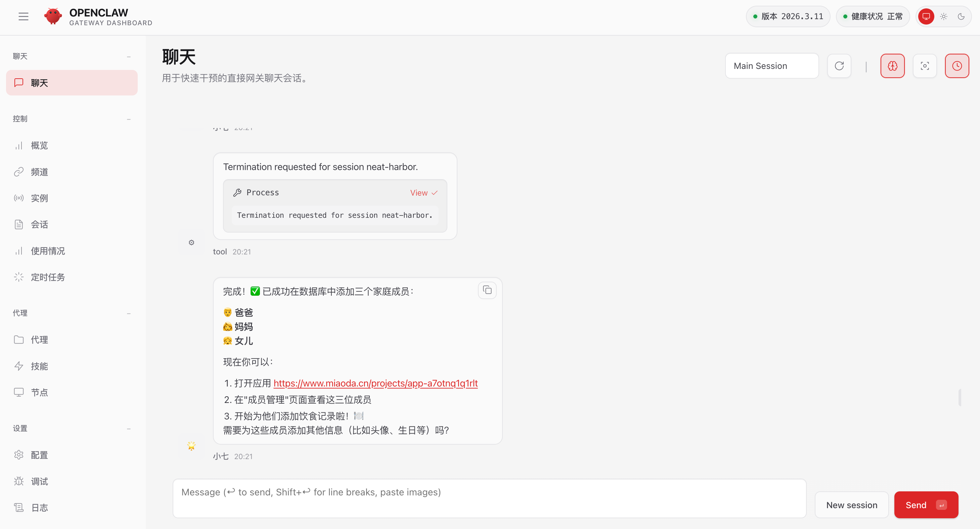This screenshot has height=529, width=980.
Task: Toggle the clock icon button
Action: tap(957, 66)
